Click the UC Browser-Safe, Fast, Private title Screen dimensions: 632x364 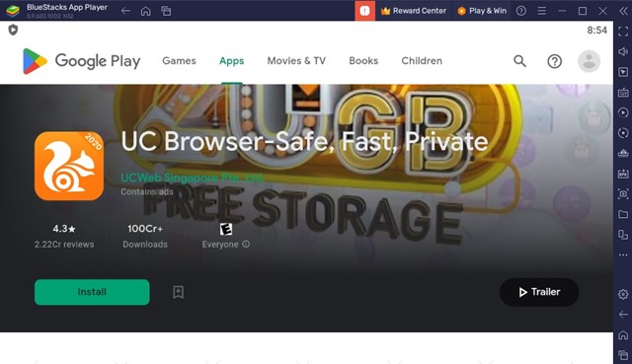[x=304, y=141]
